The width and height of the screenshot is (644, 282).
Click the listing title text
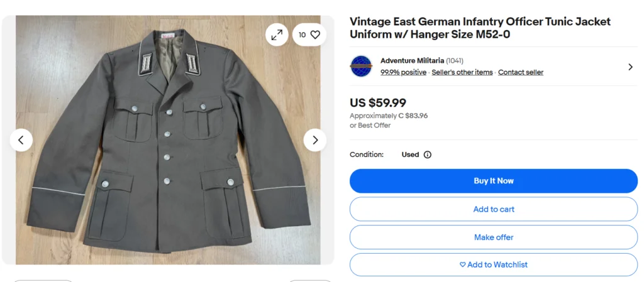479,28
